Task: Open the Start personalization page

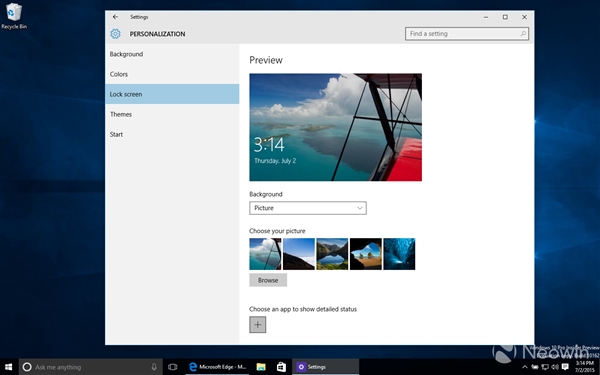Action: [x=172, y=134]
